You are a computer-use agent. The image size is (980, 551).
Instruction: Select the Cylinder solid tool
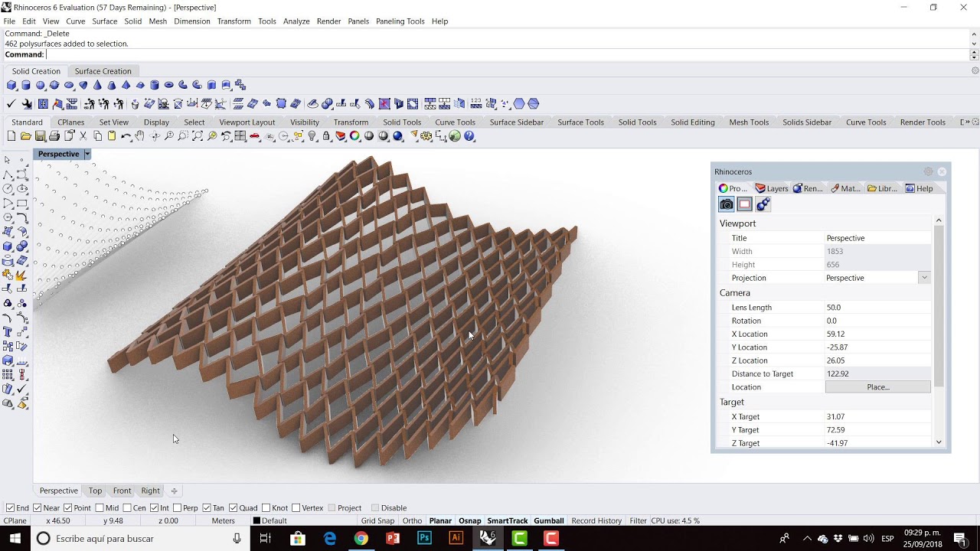26,85
